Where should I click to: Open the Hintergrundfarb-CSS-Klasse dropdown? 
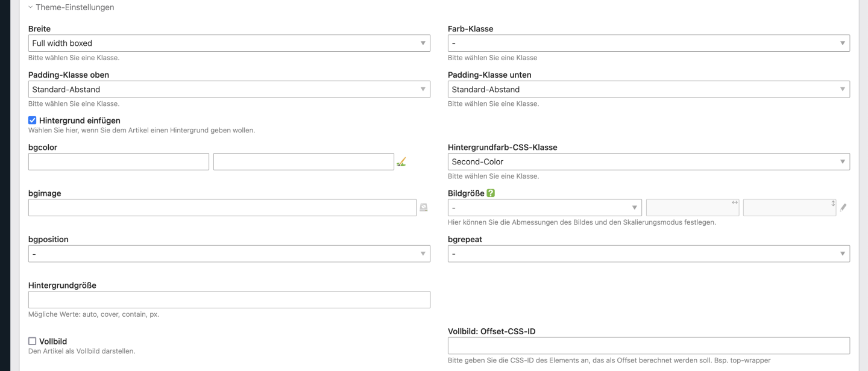649,161
